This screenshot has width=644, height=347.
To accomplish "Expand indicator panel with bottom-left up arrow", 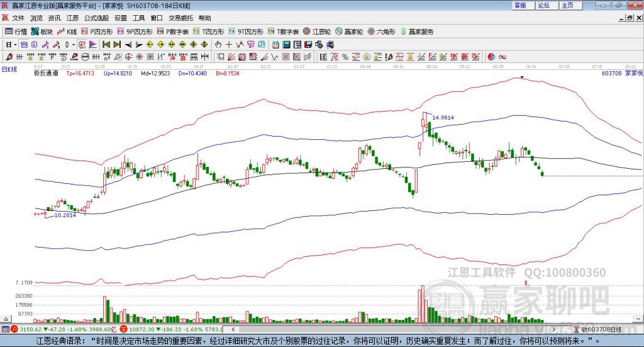I will tap(6, 319).
